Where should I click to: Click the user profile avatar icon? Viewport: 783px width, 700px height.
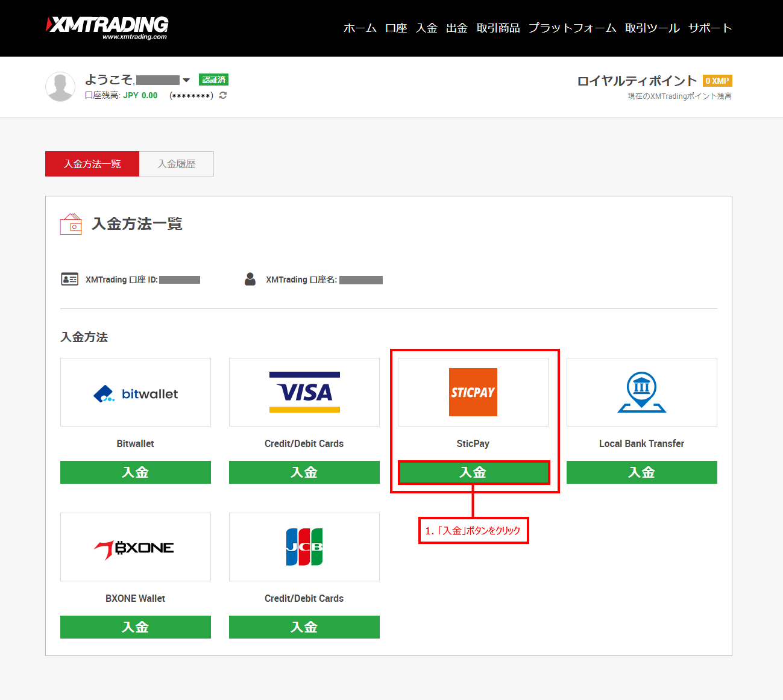coord(60,87)
